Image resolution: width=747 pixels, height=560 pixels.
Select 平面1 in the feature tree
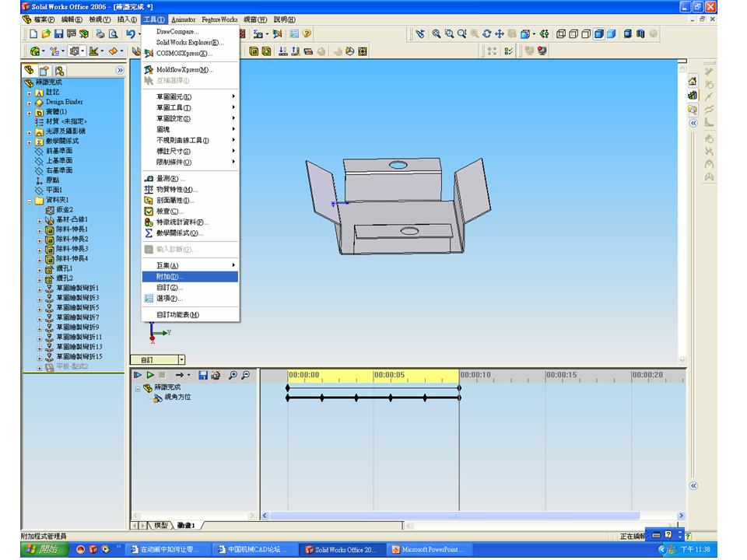tap(54, 190)
